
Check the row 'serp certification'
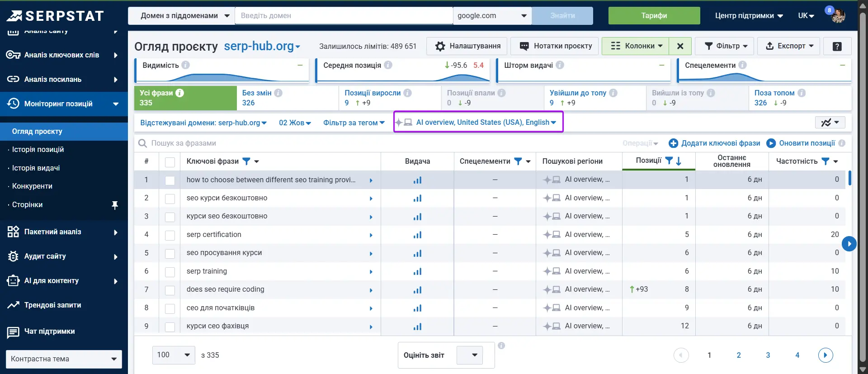point(170,235)
